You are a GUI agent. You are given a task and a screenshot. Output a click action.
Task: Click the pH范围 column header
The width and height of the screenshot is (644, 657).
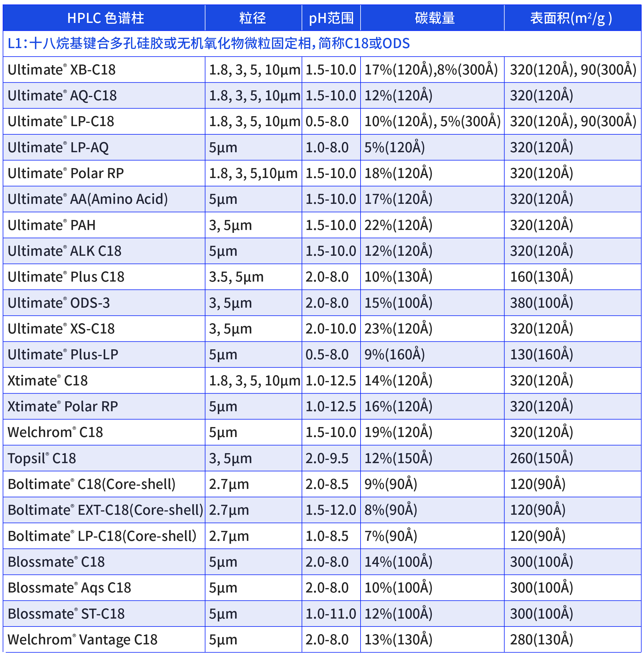(331, 18)
